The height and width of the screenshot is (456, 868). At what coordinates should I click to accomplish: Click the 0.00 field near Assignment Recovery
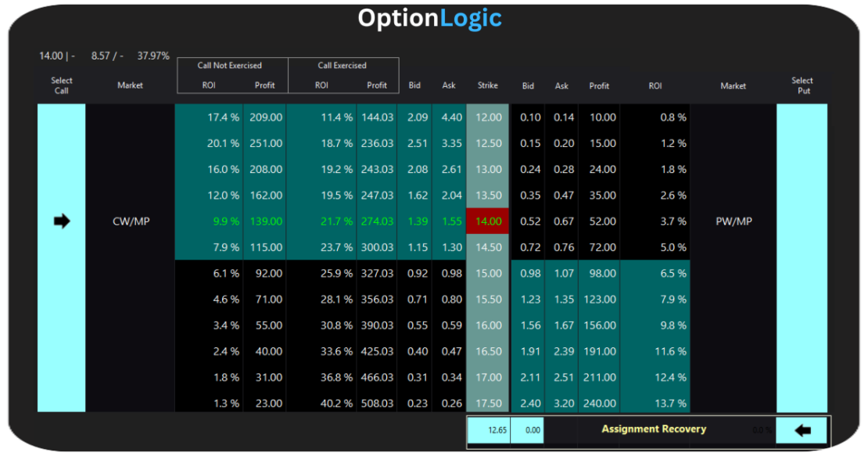(x=527, y=430)
